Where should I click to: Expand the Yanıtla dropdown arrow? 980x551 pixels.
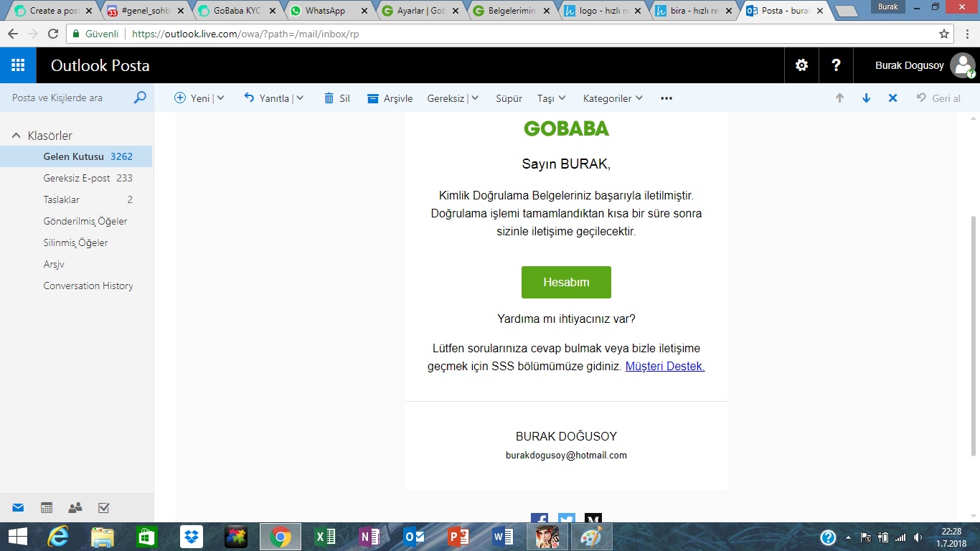click(x=299, y=98)
